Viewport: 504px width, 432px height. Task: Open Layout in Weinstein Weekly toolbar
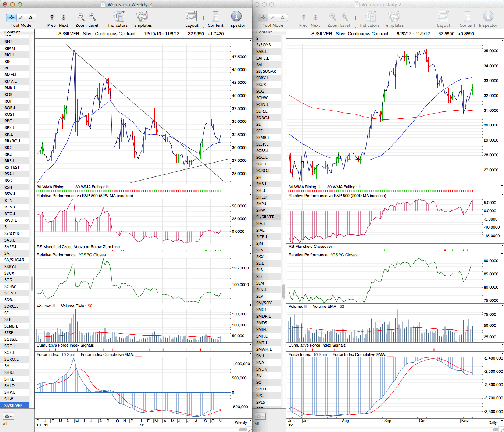click(192, 17)
